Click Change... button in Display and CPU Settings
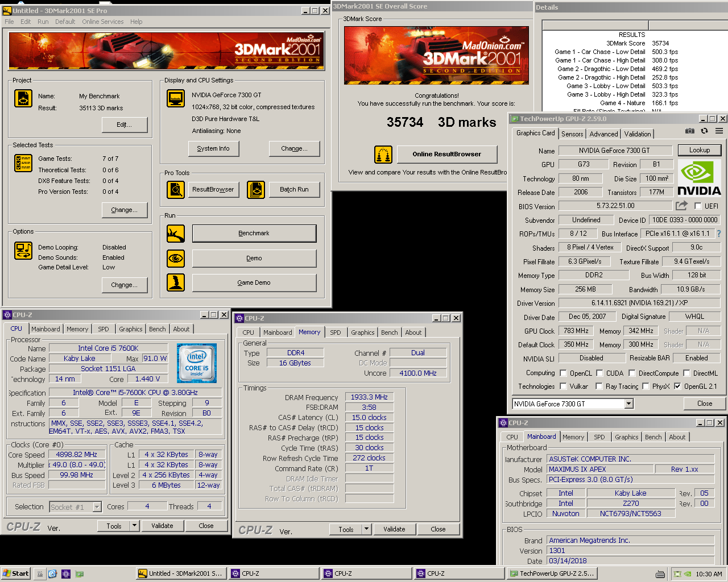This screenshot has width=728, height=582. (294, 149)
